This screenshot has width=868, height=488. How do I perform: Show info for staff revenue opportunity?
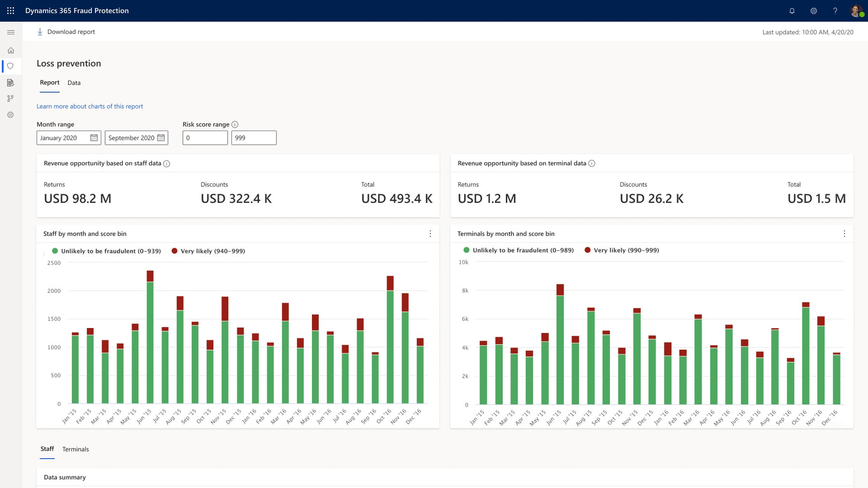tap(166, 164)
